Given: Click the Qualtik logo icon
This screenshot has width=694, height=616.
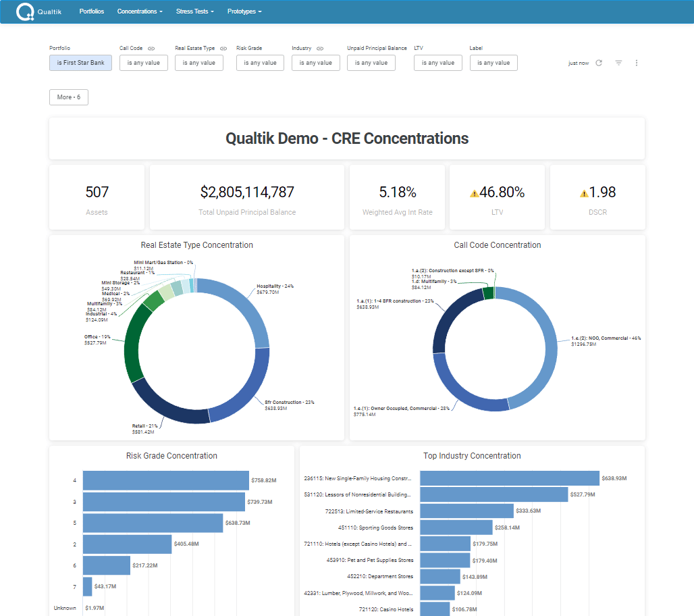Looking at the screenshot, I should [26, 11].
